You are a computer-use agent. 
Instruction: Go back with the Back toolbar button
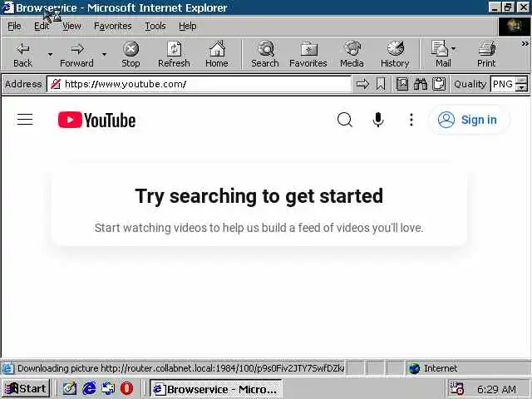tap(23, 54)
